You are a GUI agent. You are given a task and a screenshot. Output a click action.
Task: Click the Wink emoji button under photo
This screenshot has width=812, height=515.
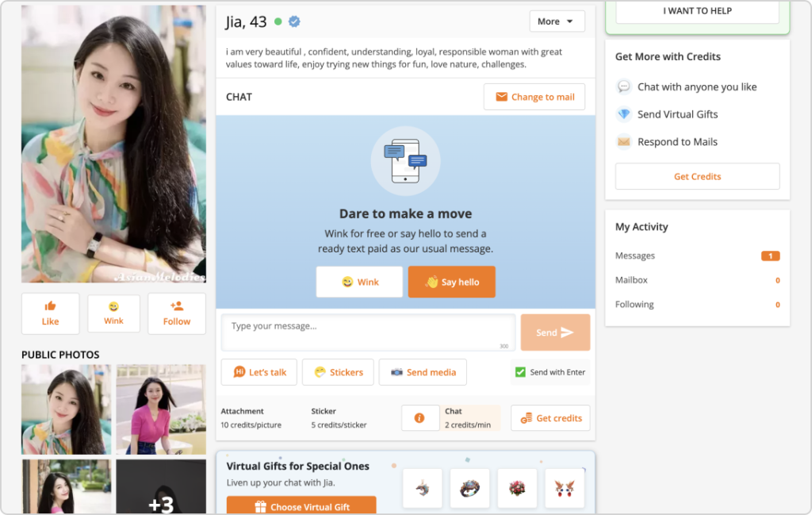(x=113, y=313)
